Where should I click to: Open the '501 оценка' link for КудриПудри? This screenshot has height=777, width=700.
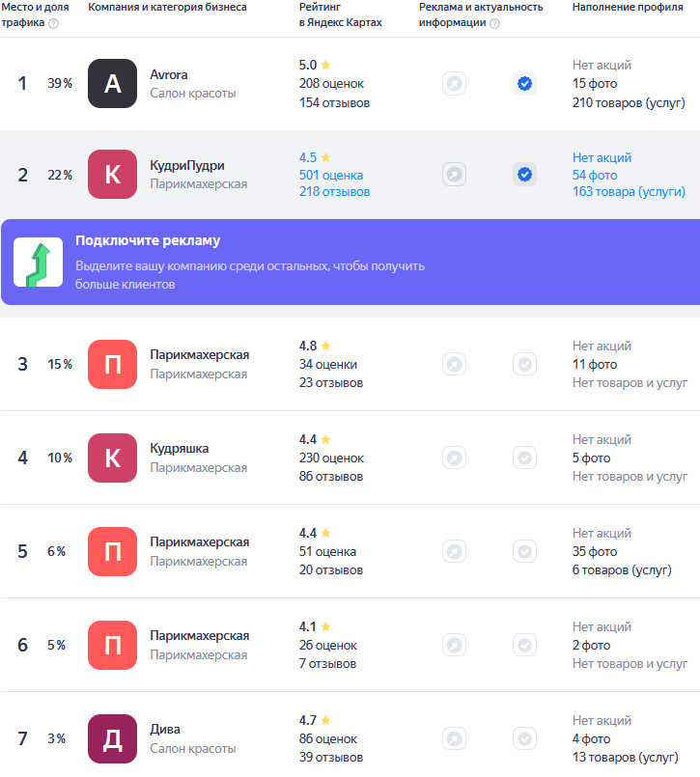click(x=330, y=175)
